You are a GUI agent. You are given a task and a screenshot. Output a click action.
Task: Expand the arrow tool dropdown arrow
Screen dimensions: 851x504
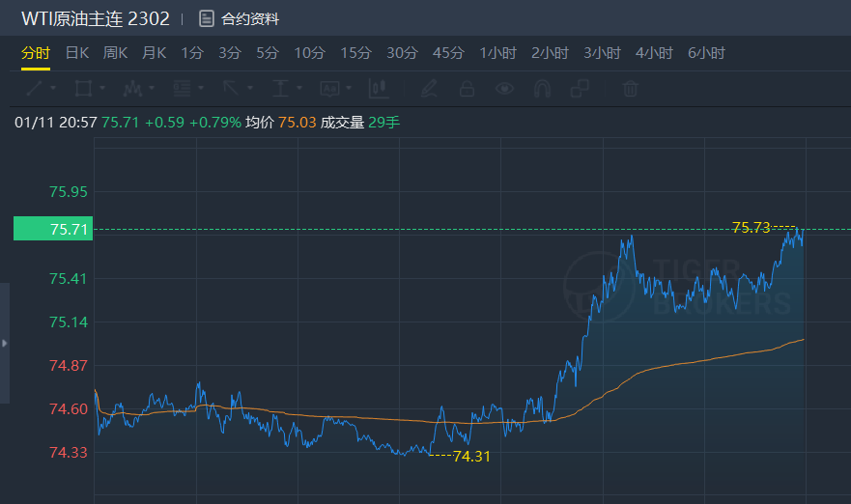tap(250, 88)
